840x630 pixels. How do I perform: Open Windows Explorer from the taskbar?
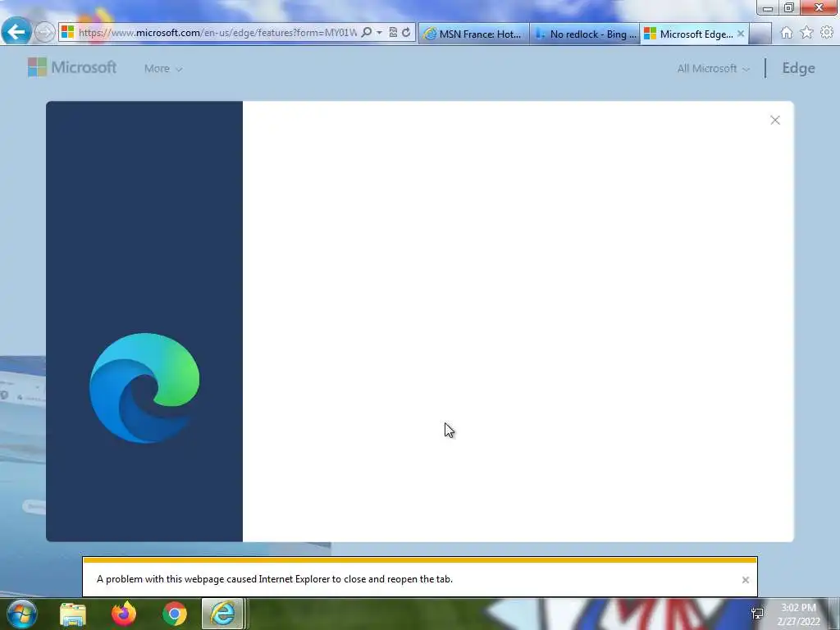pyautogui.click(x=73, y=614)
